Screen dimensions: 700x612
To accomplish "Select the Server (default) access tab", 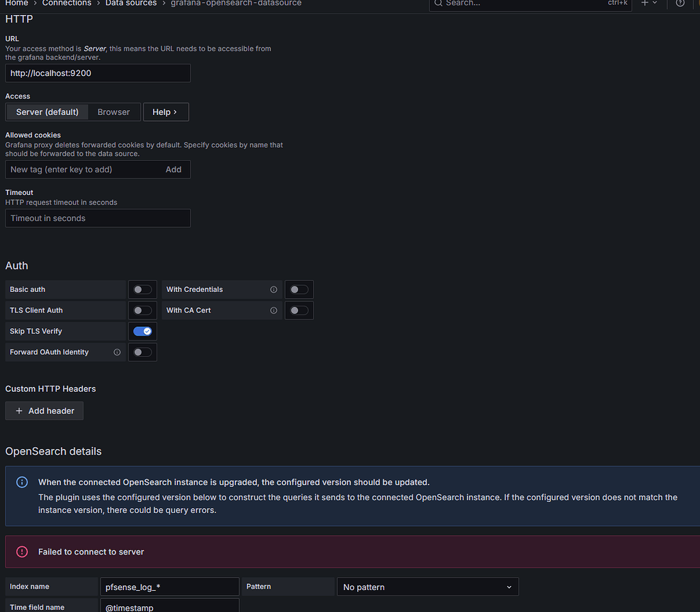I will (46, 111).
